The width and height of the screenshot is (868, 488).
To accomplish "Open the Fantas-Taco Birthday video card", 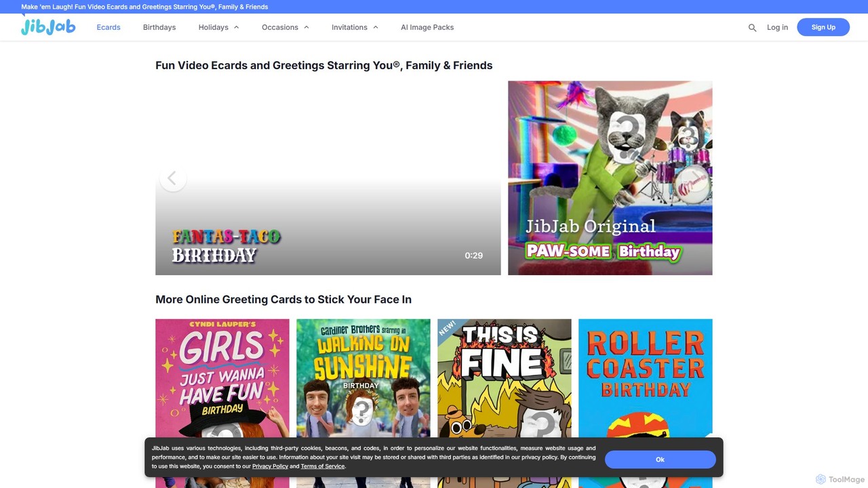I will coord(328,178).
